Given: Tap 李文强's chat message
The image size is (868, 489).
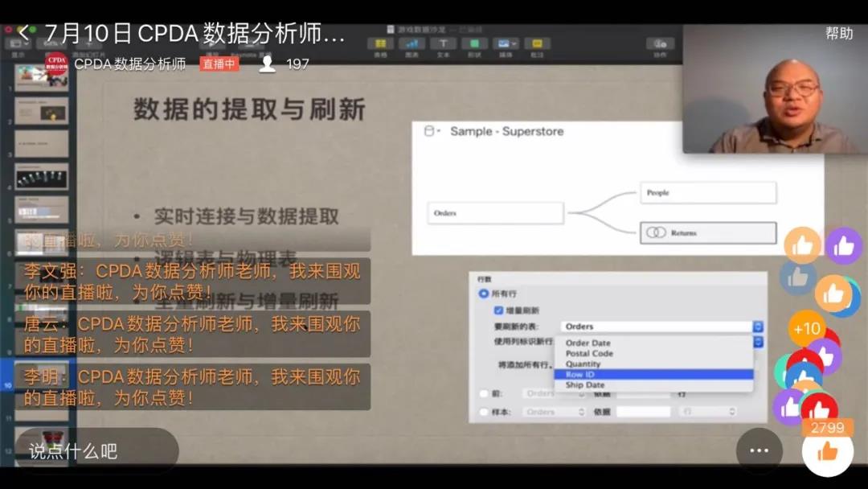Looking at the screenshot, I should [x=192, y=281].
